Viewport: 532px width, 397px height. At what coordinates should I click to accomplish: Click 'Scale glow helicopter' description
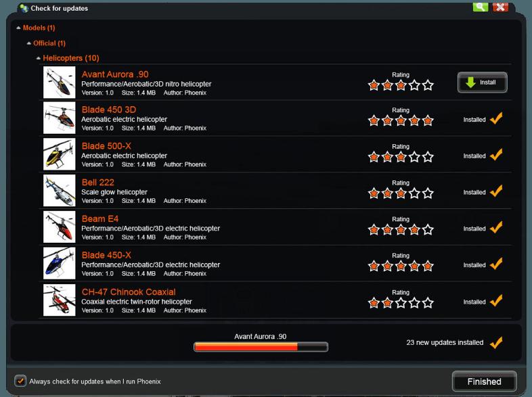point(114,192)
